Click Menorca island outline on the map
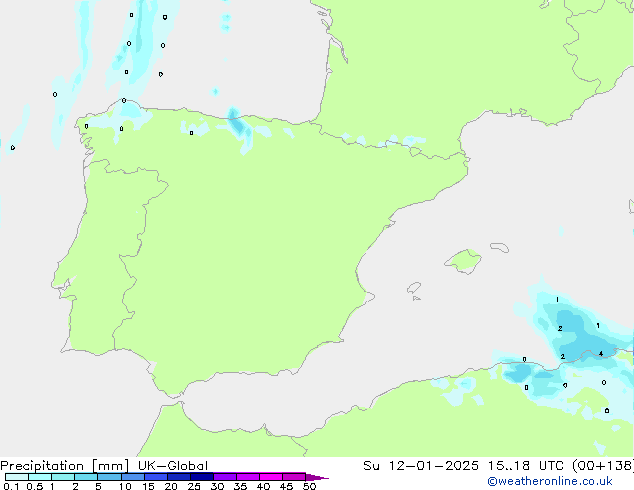634x490 pixels. 499,247
